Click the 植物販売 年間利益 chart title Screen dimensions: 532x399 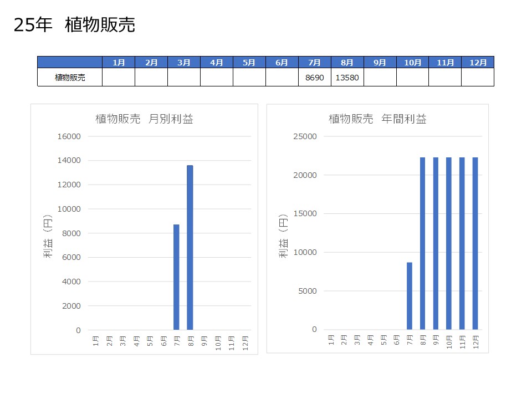point(377,119)
